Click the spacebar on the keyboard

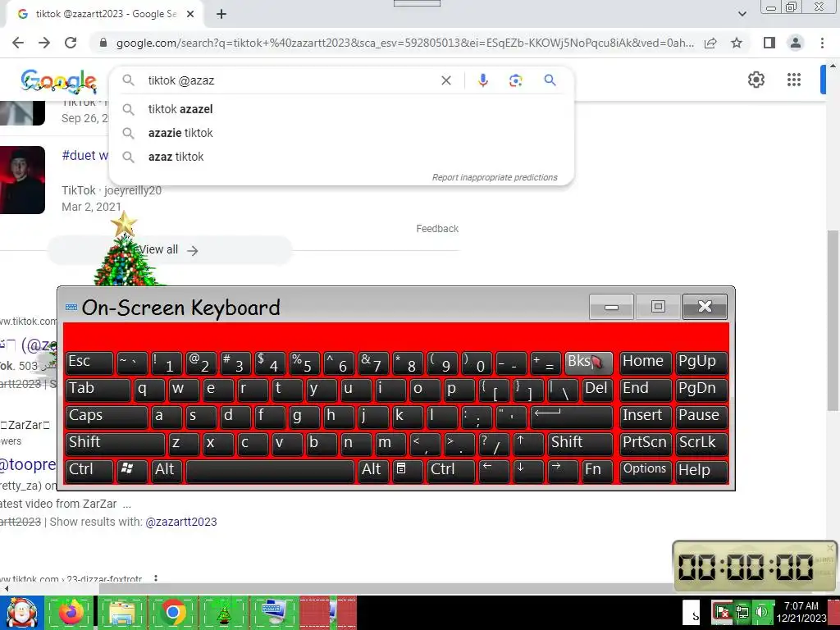point(270,471)
